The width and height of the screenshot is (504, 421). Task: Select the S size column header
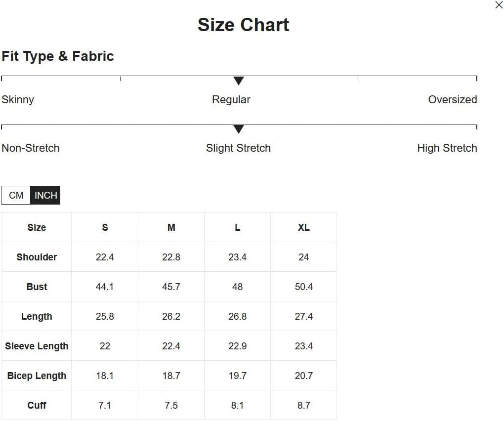[105, 227]
